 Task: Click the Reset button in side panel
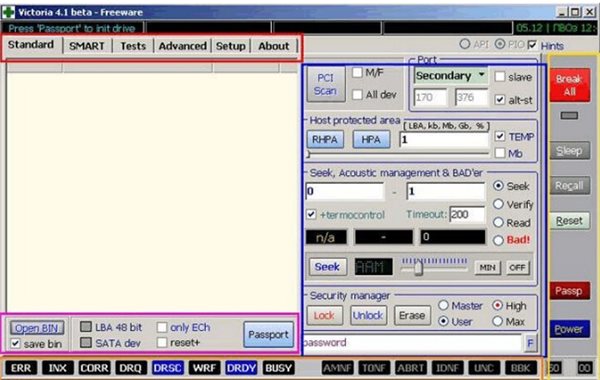click(569, 221)
